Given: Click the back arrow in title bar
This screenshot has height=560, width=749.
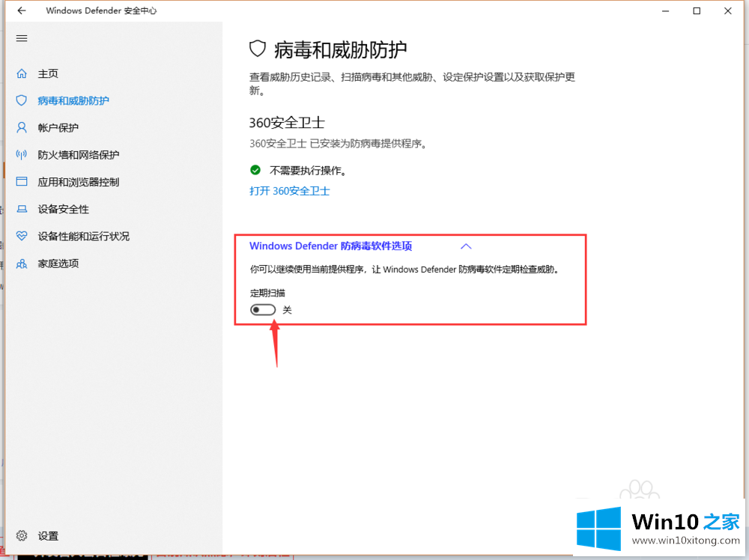Looking at the screenshot, I should pos(22,10).
